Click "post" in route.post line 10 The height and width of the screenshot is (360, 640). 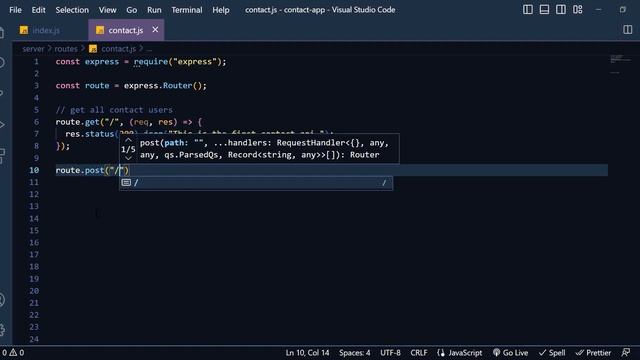(x=95, y=170)
